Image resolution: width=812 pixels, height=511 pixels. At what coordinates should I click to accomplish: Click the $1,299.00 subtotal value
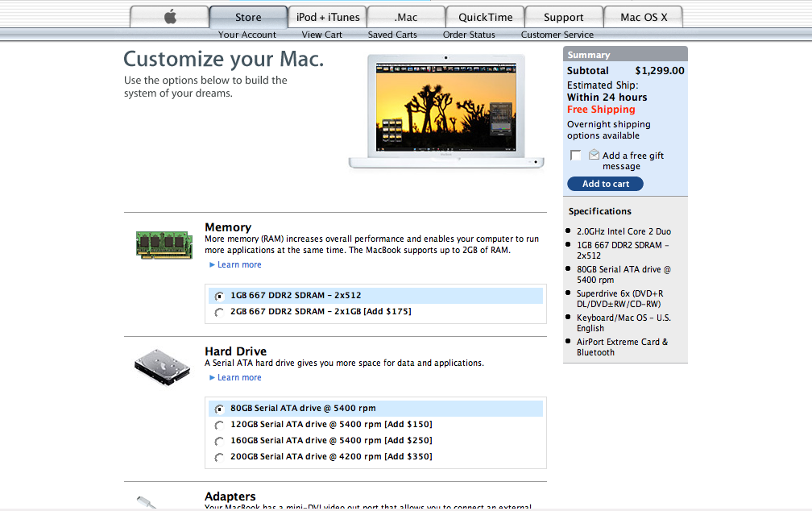click(660, 70)
